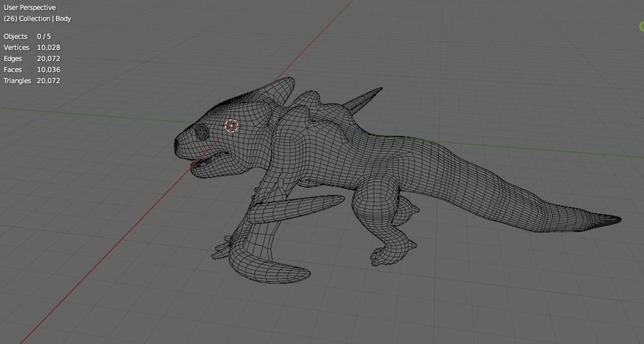Click the 'Edges' statistics label
The height and width of the screenshot is (344, 644).
pyautogui.click(x=13, y=58)
